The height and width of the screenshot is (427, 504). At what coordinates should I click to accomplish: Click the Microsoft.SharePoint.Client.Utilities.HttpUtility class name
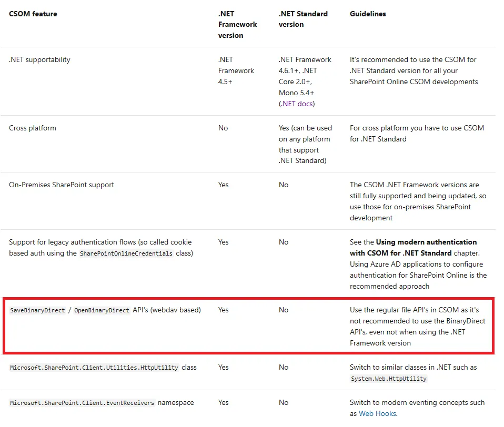[x=94, y=368]
